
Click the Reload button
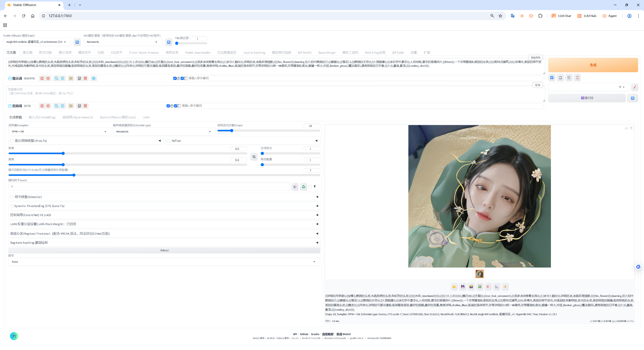click(x=164, y=250)
